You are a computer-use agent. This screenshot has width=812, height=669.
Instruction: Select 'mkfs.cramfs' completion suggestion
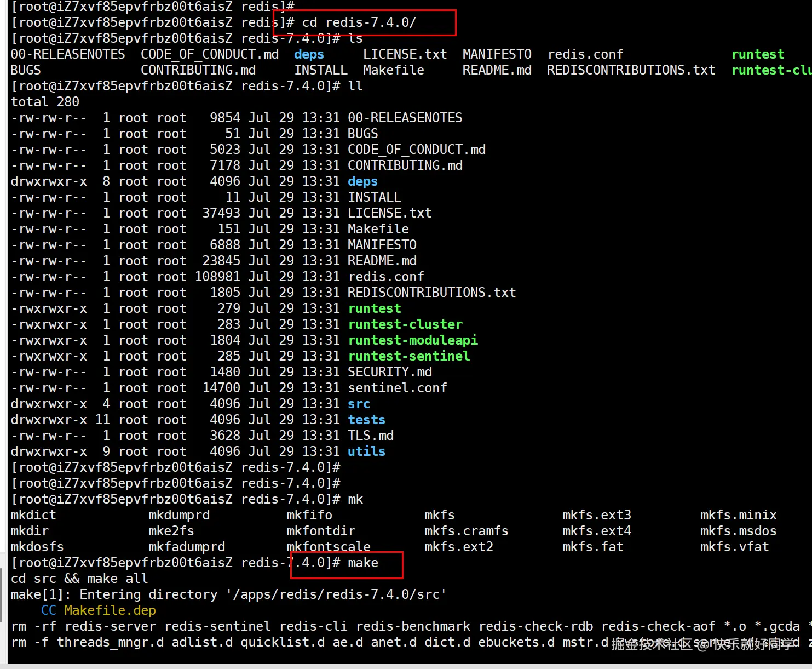pos(467,531)
